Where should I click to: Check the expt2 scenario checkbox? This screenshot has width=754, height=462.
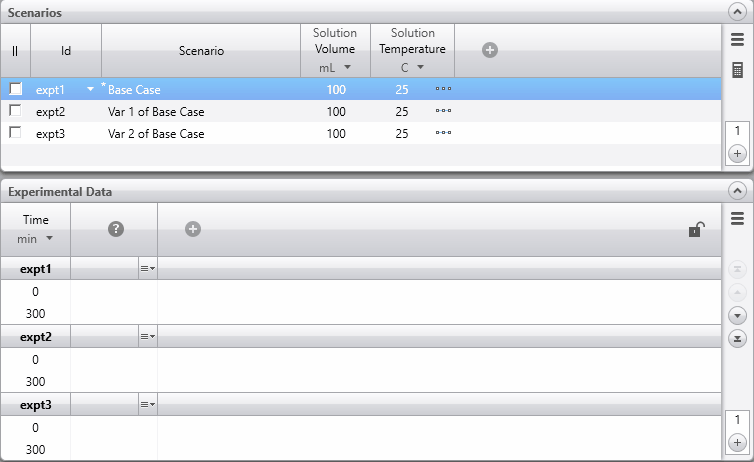pos(15,111)
